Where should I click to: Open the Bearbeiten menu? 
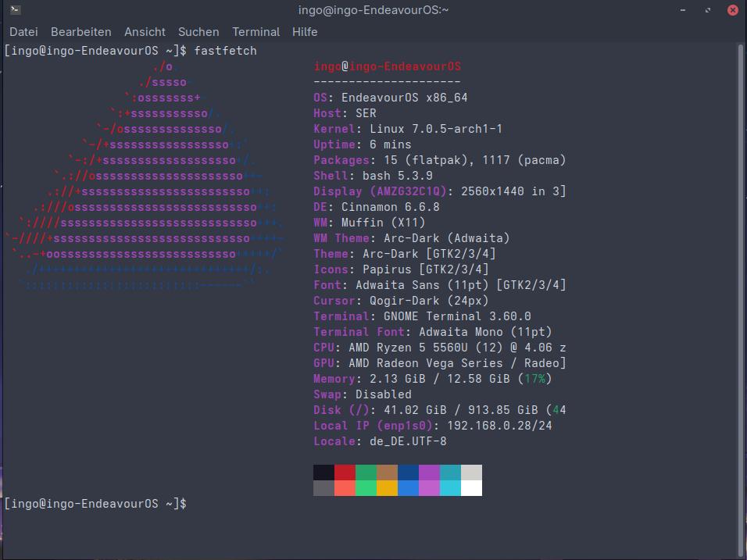tap(81, 32)
